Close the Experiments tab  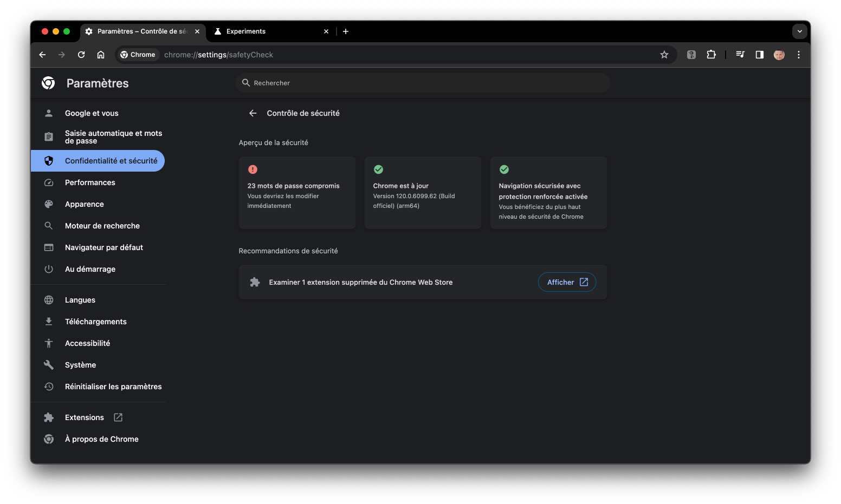pyautogui.click(x=326, y=31)
